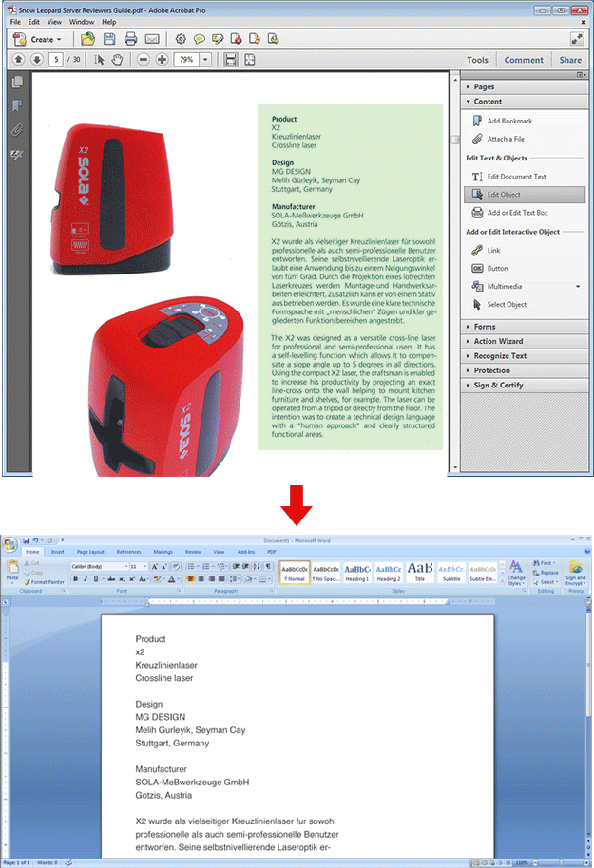This screenshot has height=868, width=594.
Task: Toggle fit one full page icon
Action: (x=250, y=59)
